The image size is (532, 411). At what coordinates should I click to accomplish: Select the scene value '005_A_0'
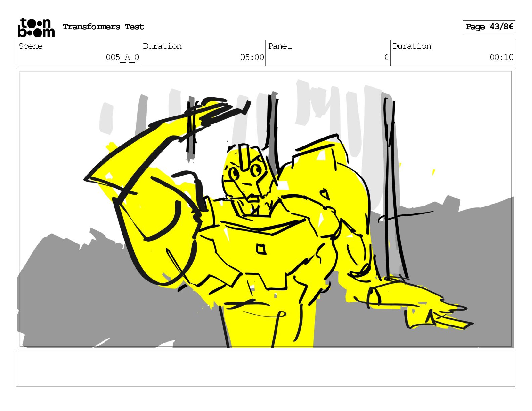point(122,57)
